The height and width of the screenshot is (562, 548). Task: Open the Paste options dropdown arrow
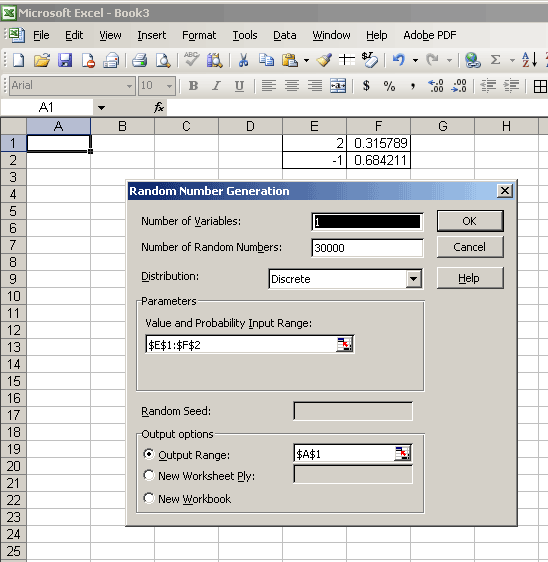pos(306,60)
